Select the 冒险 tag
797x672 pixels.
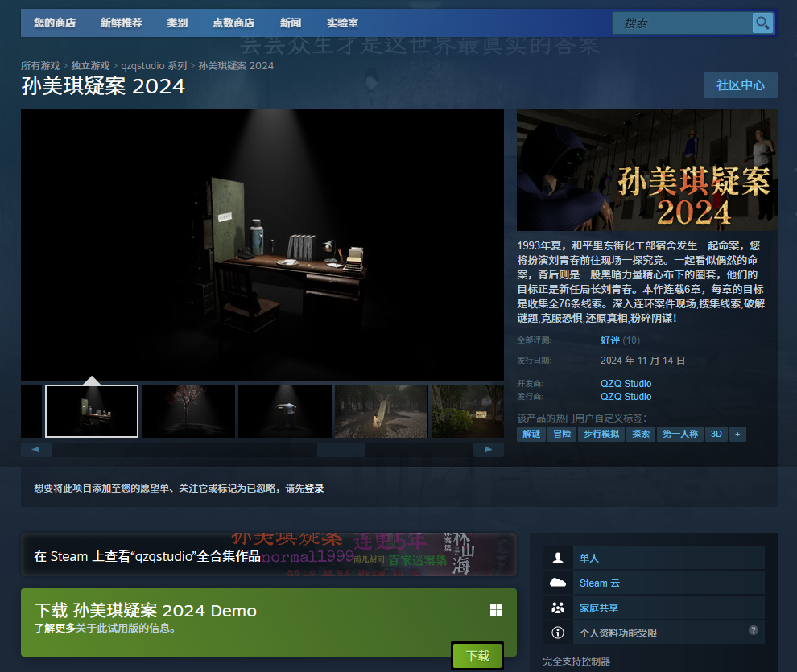562,434
